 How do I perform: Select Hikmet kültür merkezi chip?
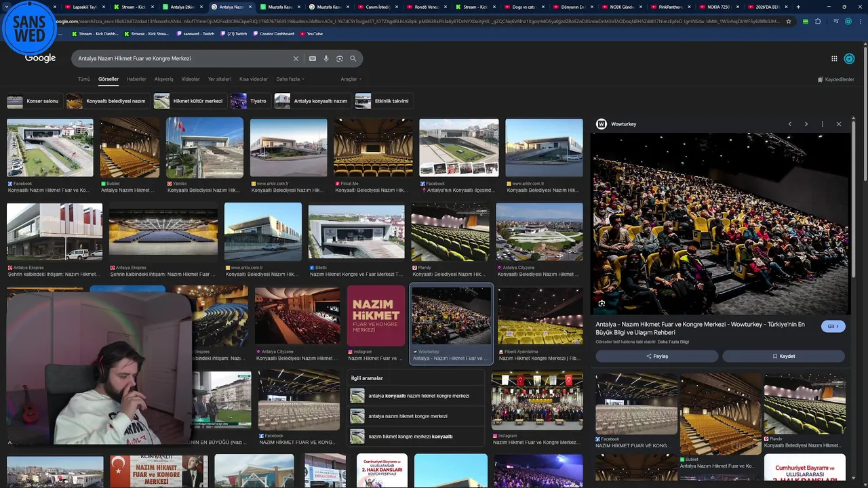[x=190, y=101]
